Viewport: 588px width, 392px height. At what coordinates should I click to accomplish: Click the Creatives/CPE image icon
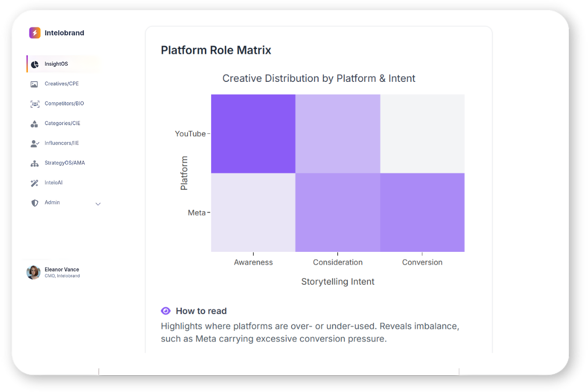(x=34, y=84)
